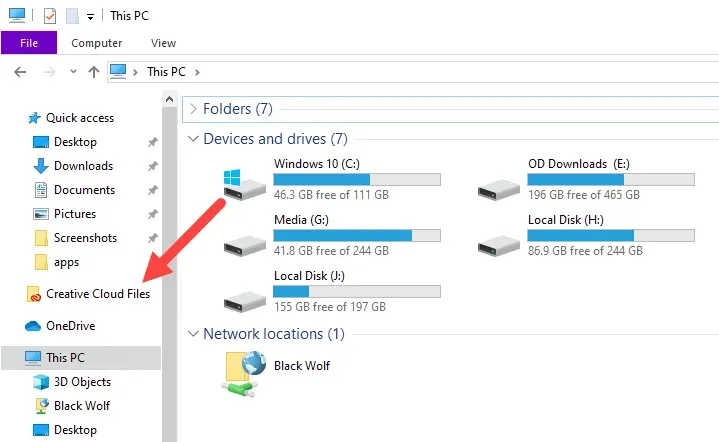Open the File menu tab
Image resolution: width=719 pixels, height=442 pixels.
click(x=29, y=43)
